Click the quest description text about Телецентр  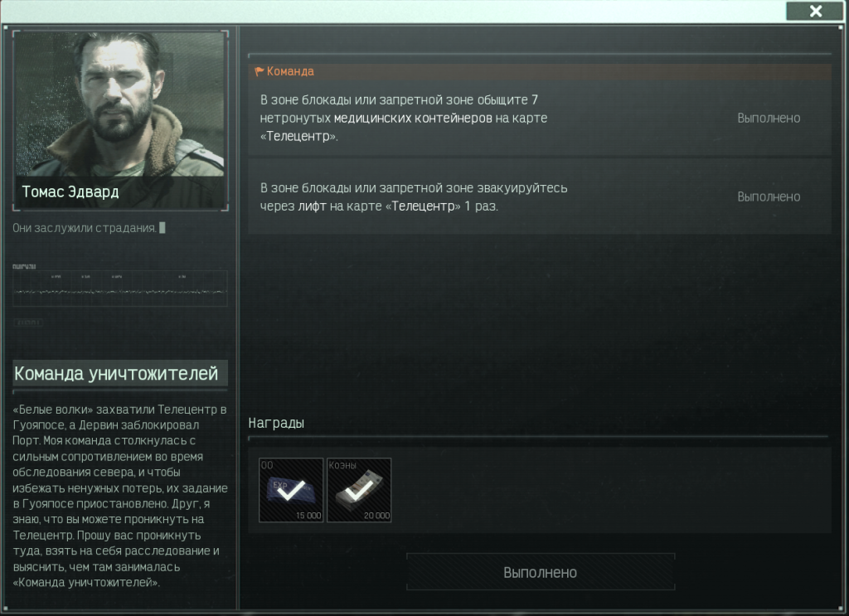[x=119, y=496]
